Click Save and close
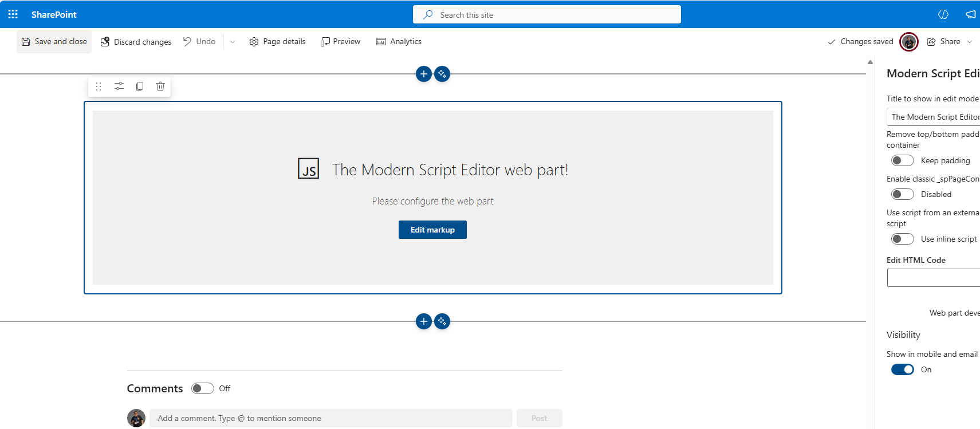Image resolution: width=980 pixels, height=429 pixels. tap(54, 42)
